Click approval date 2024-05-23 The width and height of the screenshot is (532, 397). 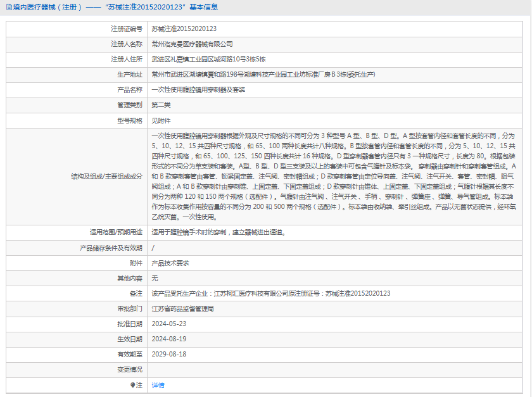click(x=169, y=324)
